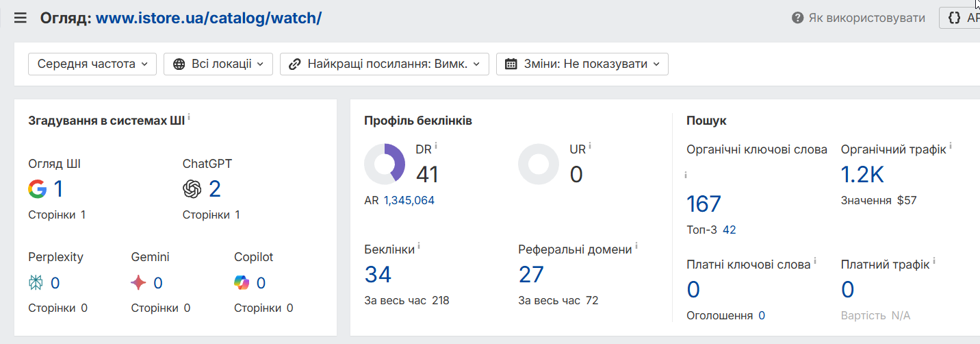Viewport: 980px width, 344px height.
Task: Click the Google AI overview icon
Action: pos(38,188)
